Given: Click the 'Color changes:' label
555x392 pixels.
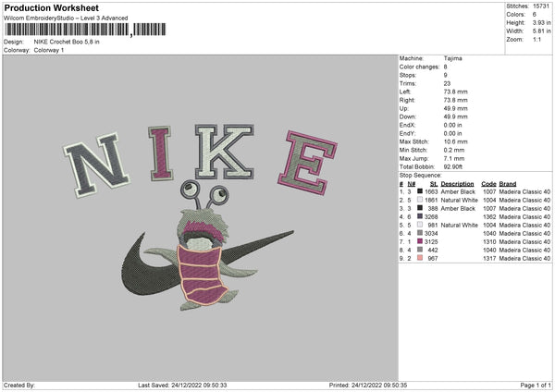Looking at the screenshot, I should coord(419,67).
